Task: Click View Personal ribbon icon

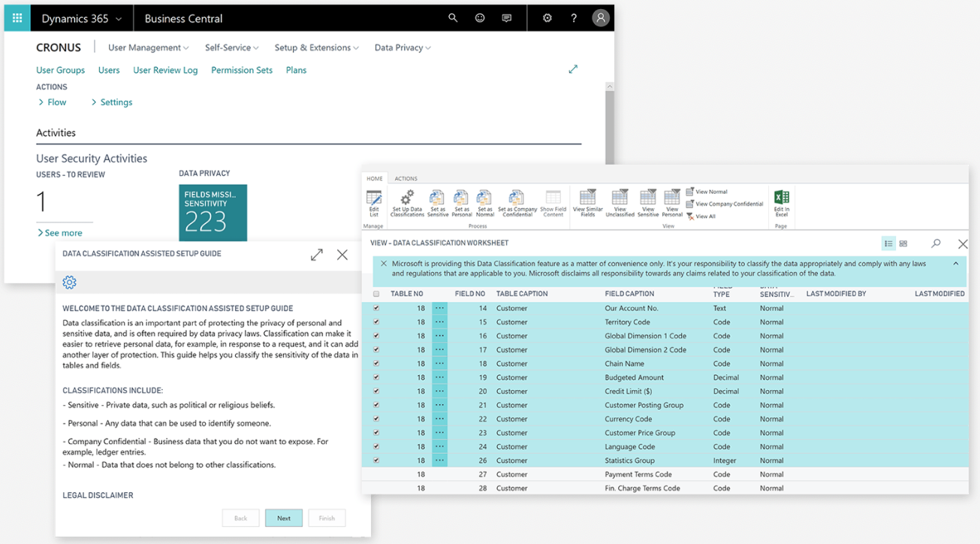Action: coord(672,203)
